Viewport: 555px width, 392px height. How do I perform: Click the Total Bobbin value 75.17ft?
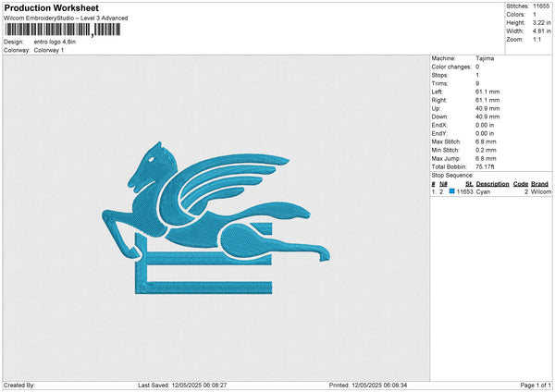pyautogui.click(x=485, y=166)
